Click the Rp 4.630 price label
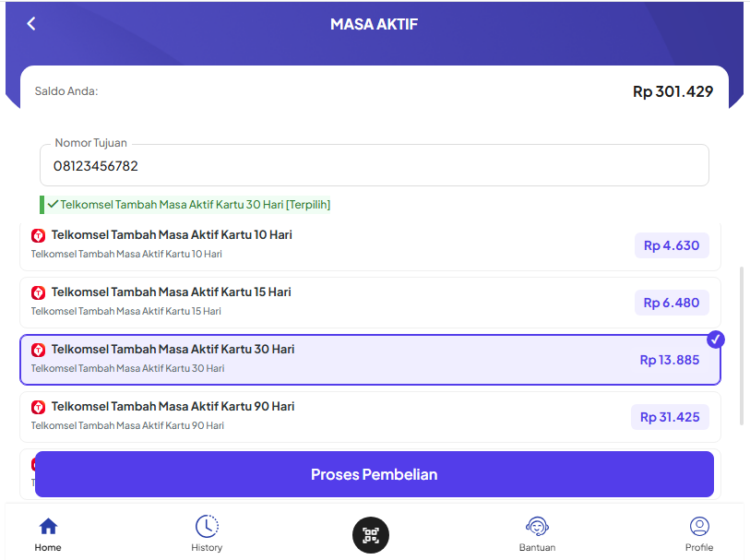Viewport: 750px width, 560px height. (672, 245)
